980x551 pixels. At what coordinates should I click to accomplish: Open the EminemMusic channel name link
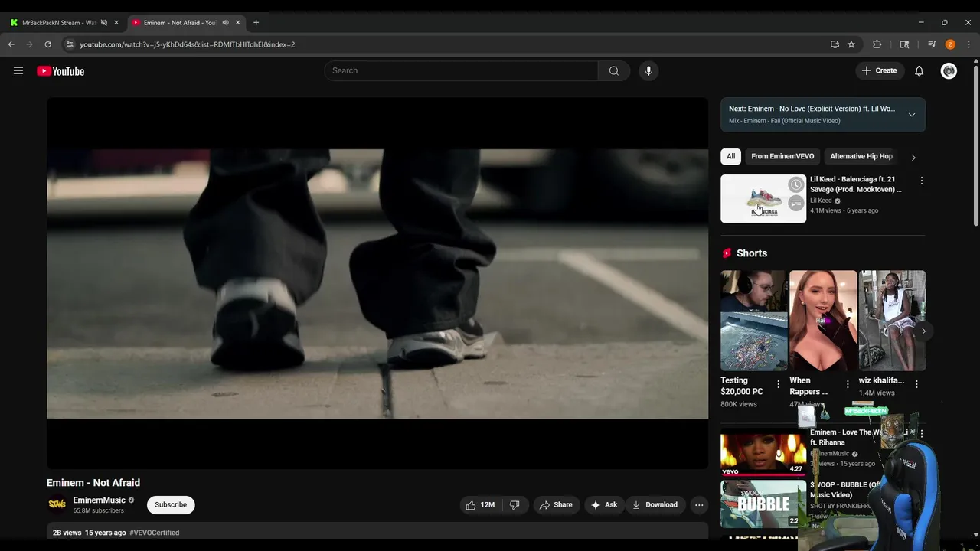click(x=100, y=500)
